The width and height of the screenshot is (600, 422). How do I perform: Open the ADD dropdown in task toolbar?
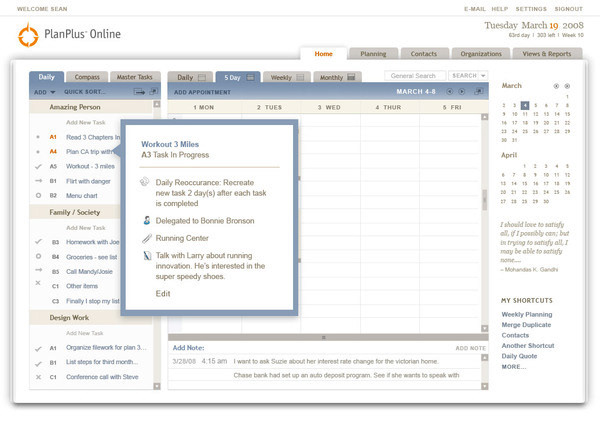pyautogui.click(x=45, y=92)
